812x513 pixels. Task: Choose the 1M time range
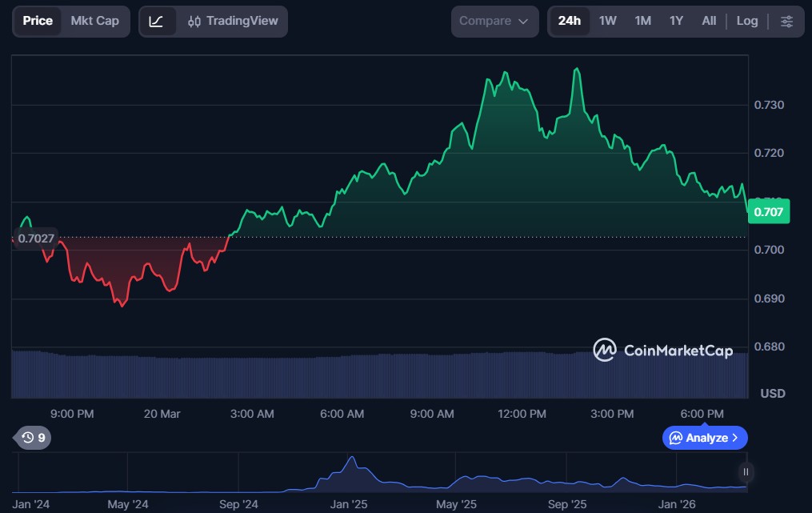click(x=642, y=22)
